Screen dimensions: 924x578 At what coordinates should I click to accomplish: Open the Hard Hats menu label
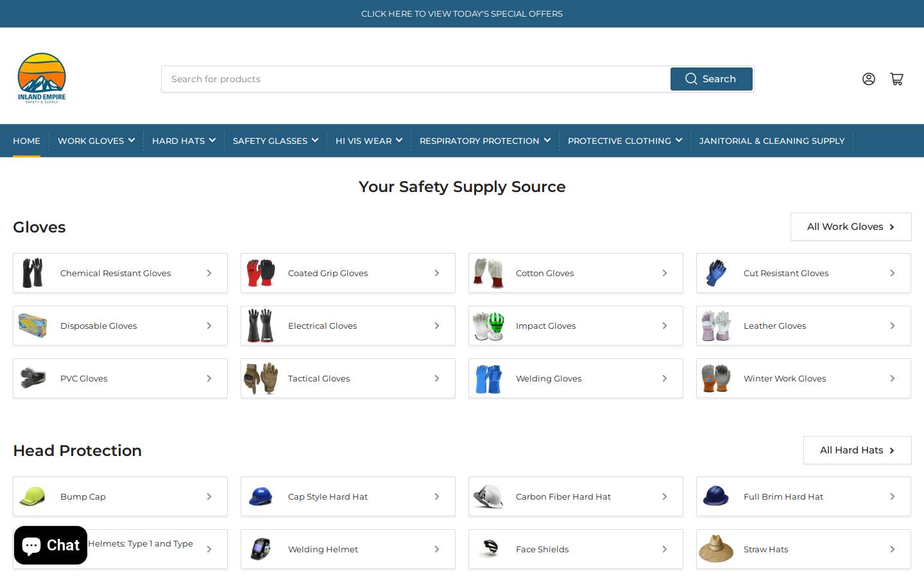178,141
